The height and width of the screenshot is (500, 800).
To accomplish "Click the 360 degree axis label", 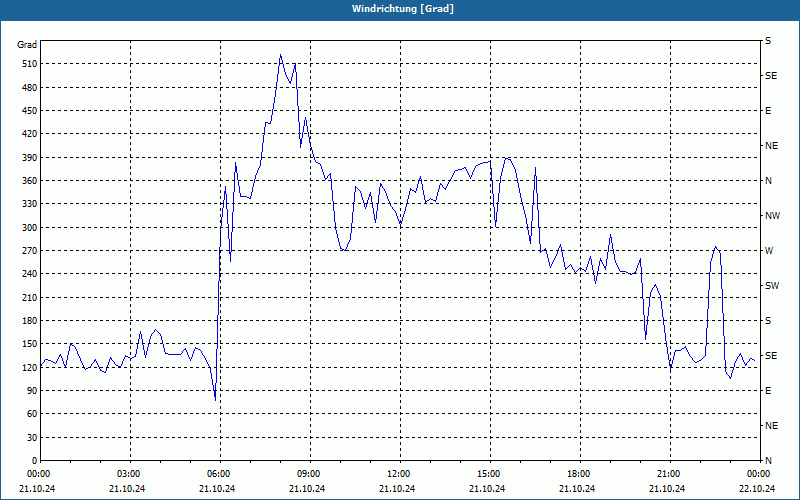I will tap(30, 181).
